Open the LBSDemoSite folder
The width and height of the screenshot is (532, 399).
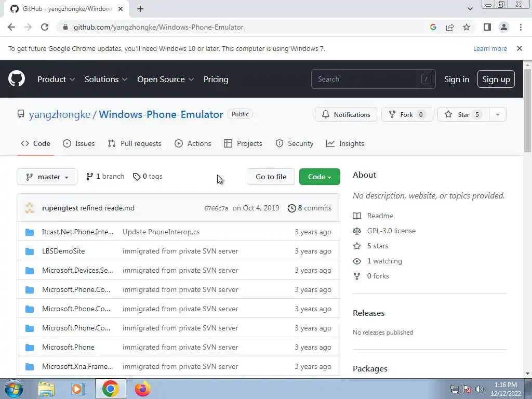[x=63, y=251]
